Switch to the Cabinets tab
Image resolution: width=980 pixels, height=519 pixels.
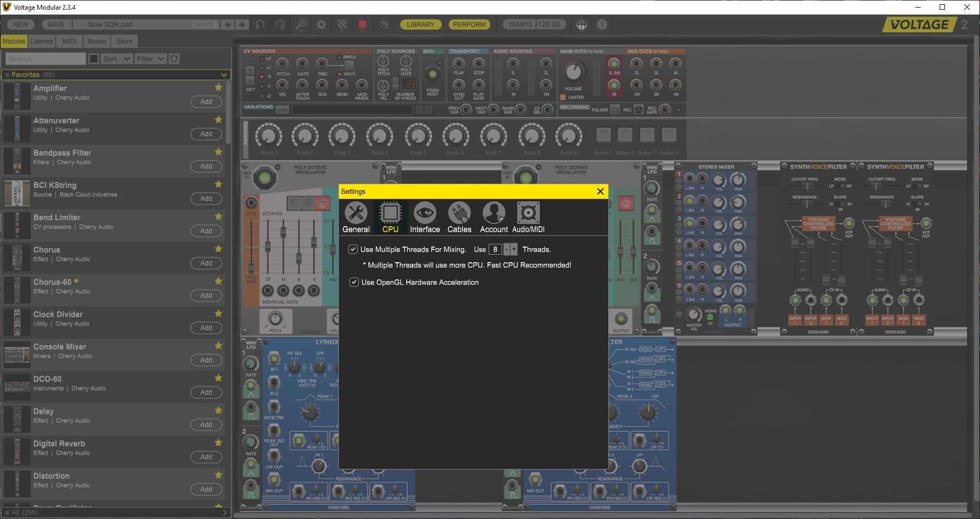pyautogui.click(x=41, y=41)
